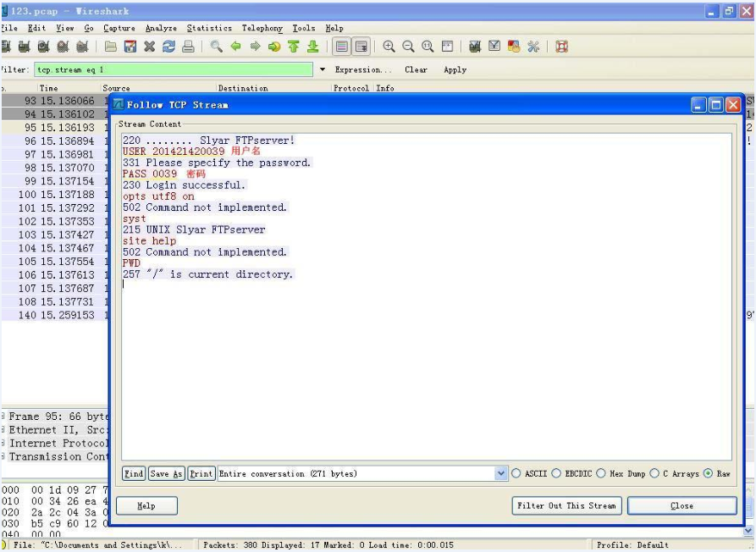
Task: Go back in packet history arrow
Action: point(235,47)
